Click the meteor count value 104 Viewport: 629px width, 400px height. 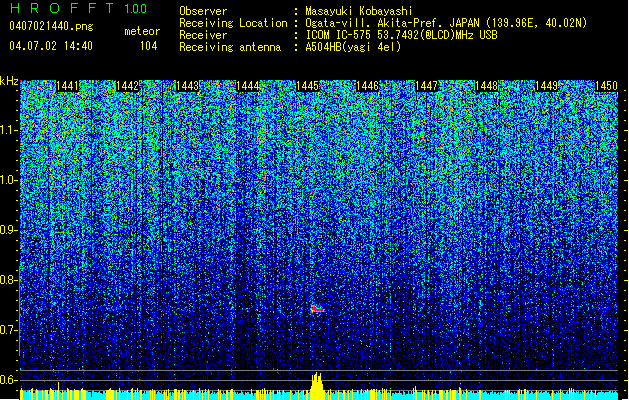click(148, 46)
